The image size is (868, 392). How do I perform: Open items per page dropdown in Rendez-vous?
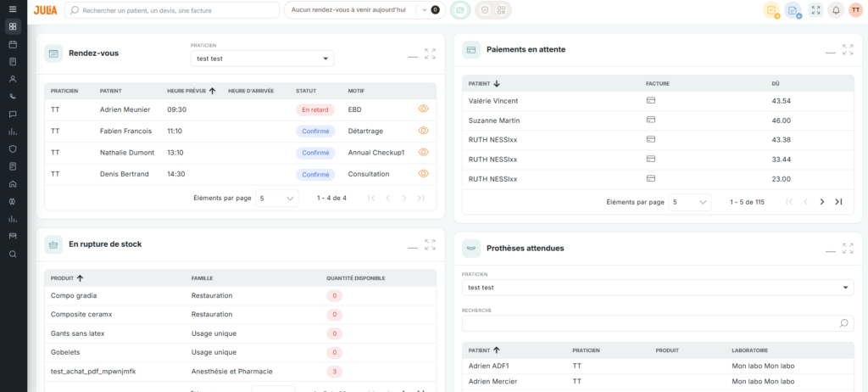coord(277,198)
